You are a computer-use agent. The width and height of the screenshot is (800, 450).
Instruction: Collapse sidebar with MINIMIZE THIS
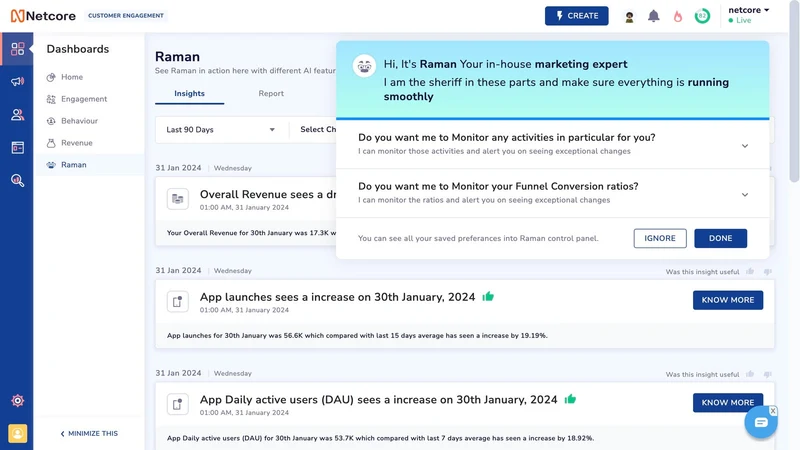coord(89,433)
